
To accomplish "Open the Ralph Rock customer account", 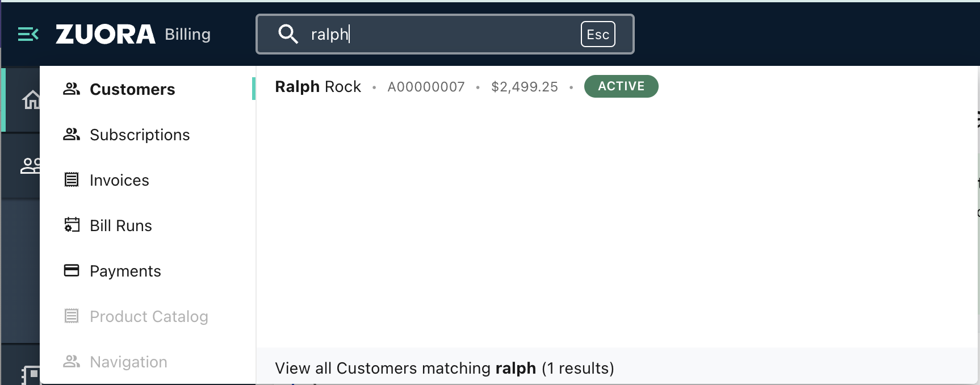I will point(318,86).
